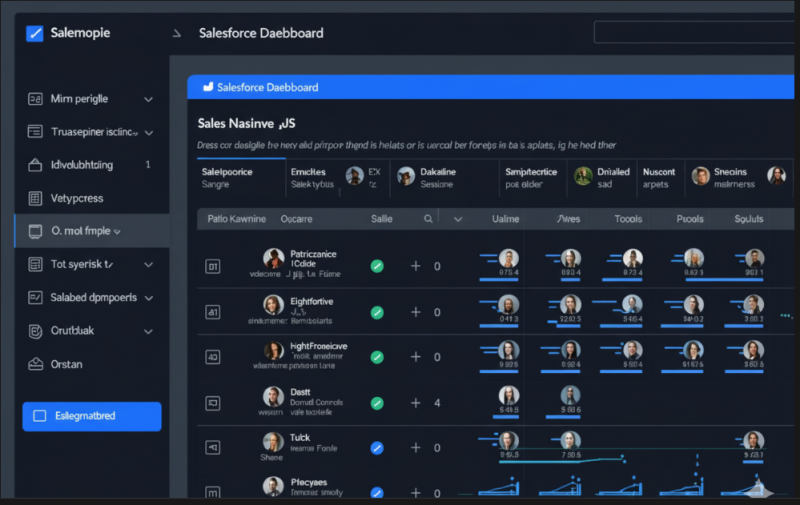
Task: Switch to the Salelpoorice tab
Action: pos(227,177)
